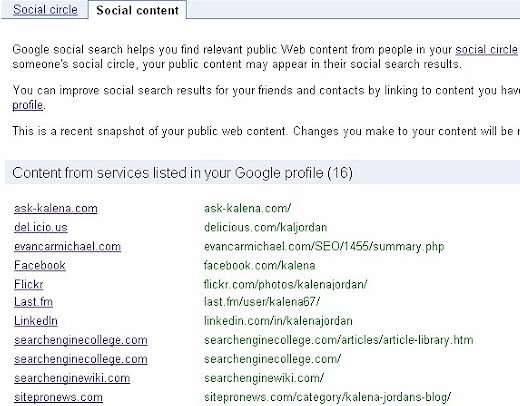Open the searchenginewiki.com link

click(72, 378)
